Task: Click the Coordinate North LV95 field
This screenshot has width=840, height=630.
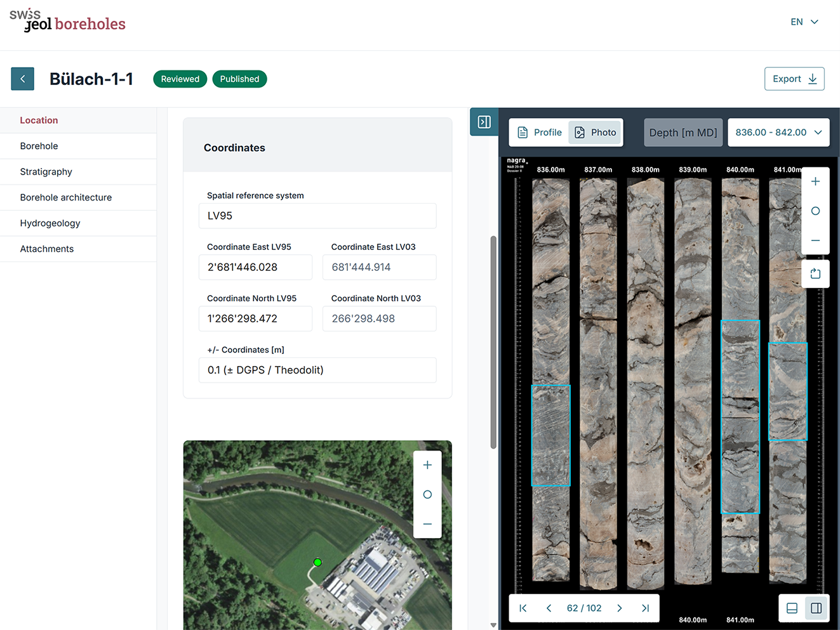Action: point(255,318)
